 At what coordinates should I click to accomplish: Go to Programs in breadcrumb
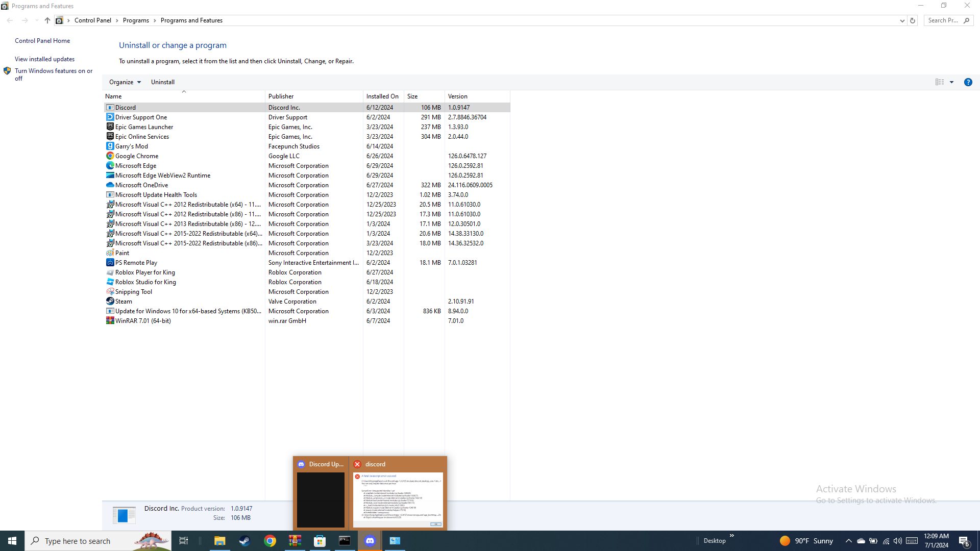pyautogui.click(x=136, y=20)
